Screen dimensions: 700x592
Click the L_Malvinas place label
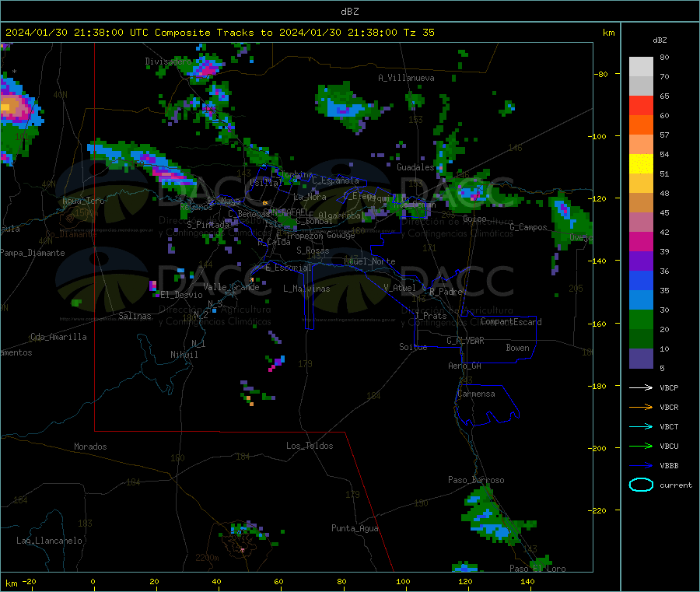coord(306,289)
